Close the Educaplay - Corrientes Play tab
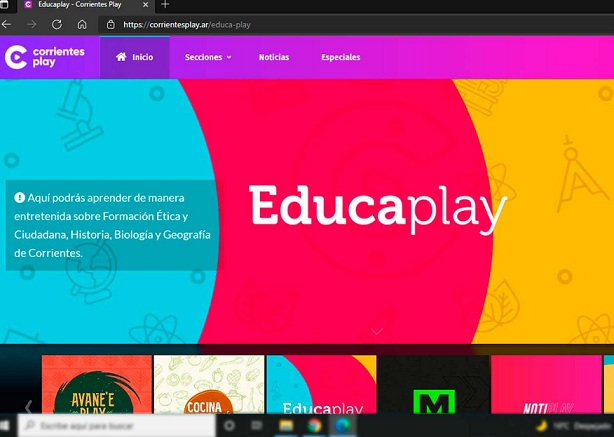This screenshot has width=614, height=437. (x=145, y=5)
